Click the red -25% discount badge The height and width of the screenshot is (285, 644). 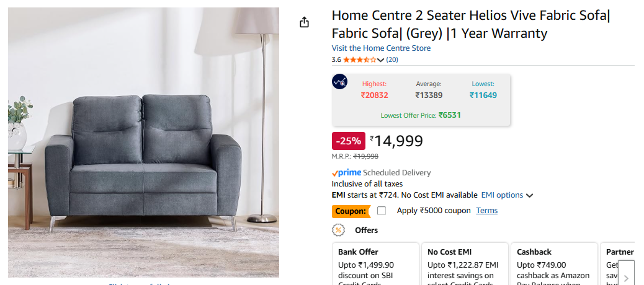[348, 141]
